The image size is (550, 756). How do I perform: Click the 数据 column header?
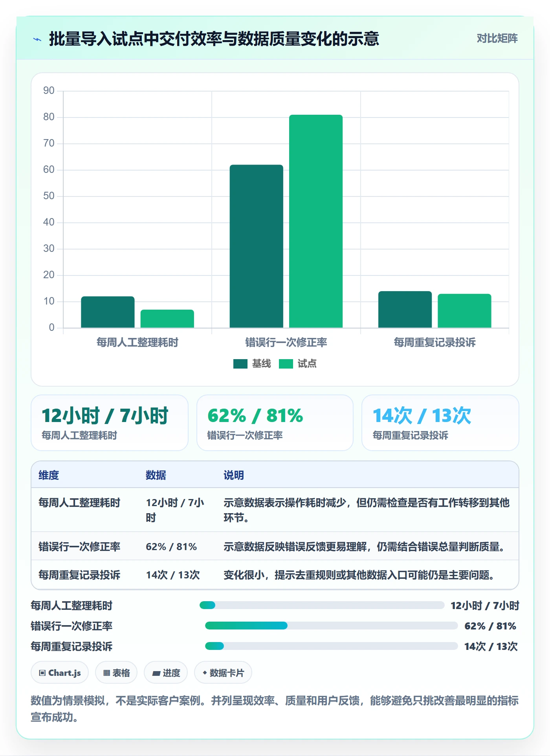tap(156, 475)
